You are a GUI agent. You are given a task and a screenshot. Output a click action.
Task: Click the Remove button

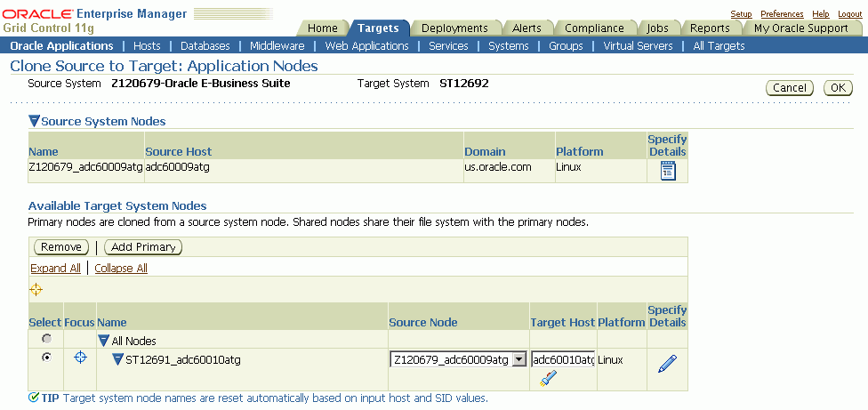point(61,246)
